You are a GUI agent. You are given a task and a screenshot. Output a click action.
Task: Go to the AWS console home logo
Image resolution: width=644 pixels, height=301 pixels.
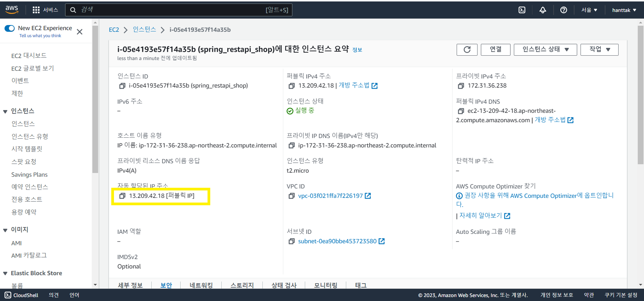[12, 10]
